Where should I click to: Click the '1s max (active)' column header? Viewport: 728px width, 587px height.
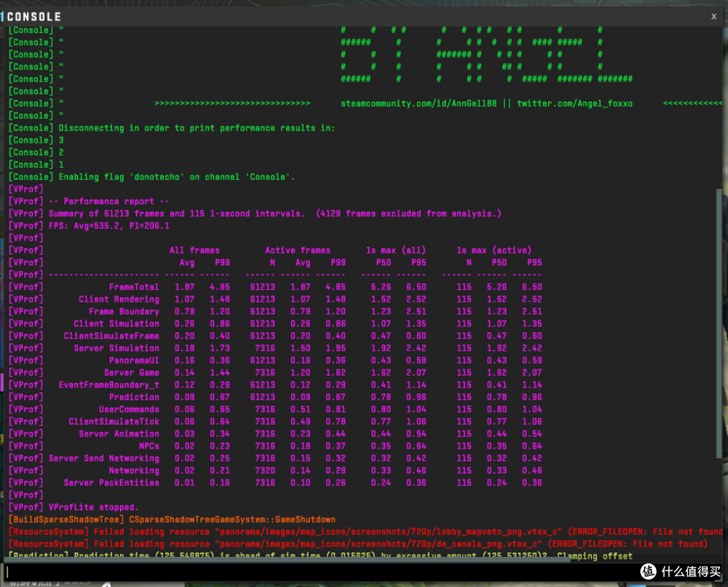tap(494, 251)
